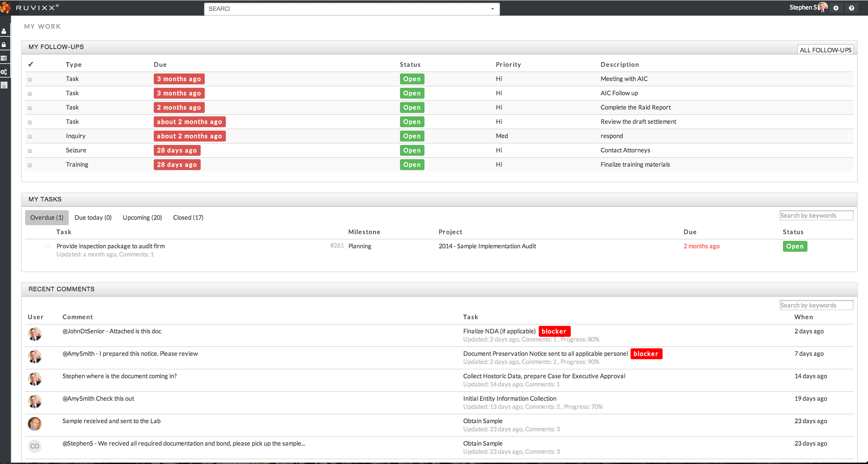The height and width of the screenshot is (464, 868).
Task: Tick the Contact Attorneys seizure checkbox
Action: coord(30,151)
